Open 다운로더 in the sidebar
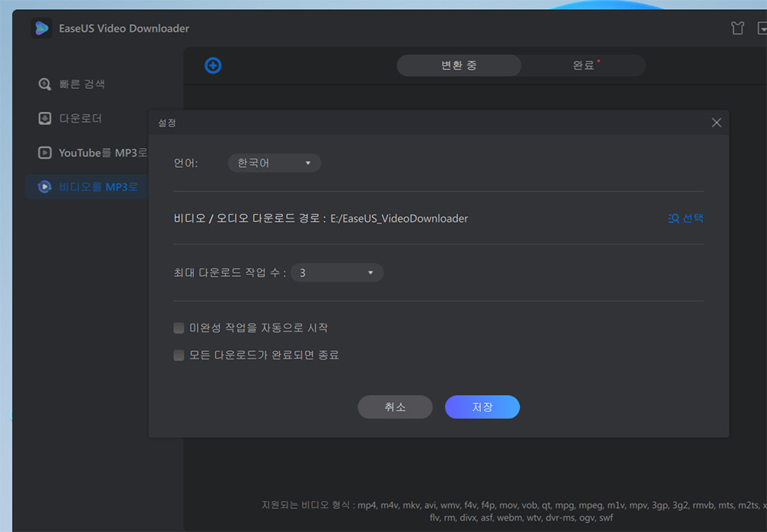 click(70, 118)
